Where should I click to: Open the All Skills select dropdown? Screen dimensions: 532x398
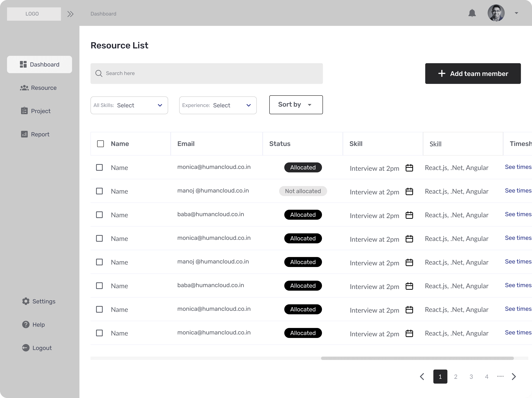(129, 105)
